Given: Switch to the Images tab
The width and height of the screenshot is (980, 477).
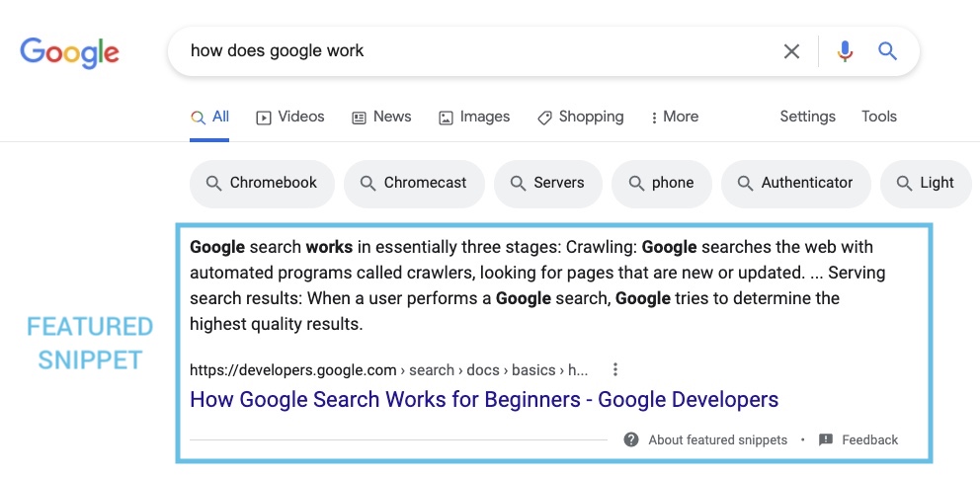Looking at the screenshot, I should coord(474,117).
